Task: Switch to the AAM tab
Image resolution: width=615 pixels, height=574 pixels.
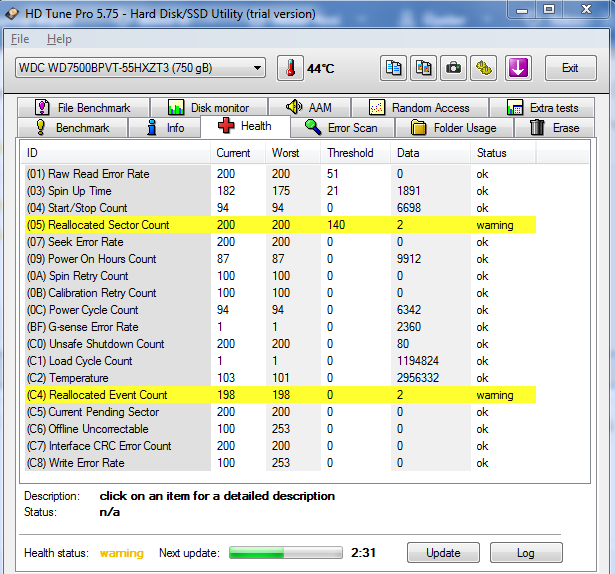Action: tap(309, 107)
